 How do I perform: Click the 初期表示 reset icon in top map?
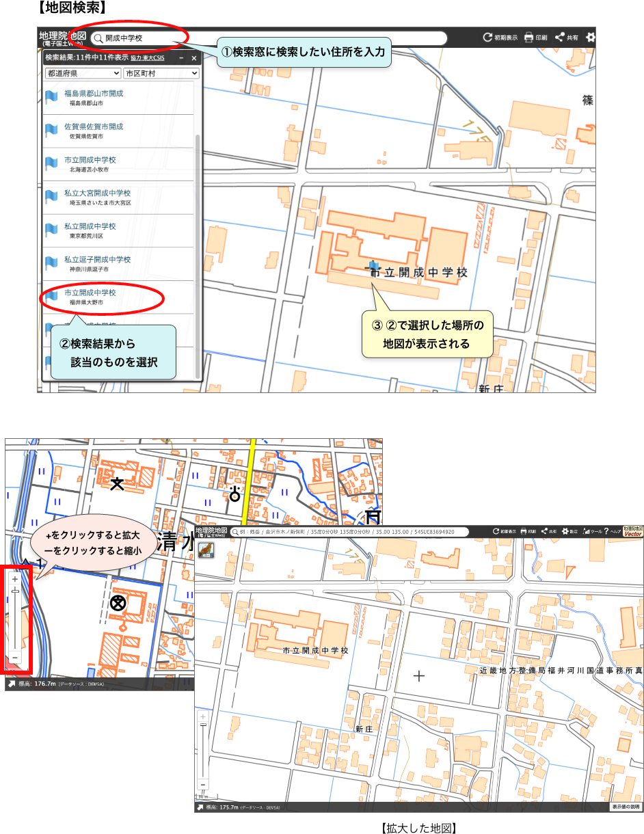click(487, 38)
